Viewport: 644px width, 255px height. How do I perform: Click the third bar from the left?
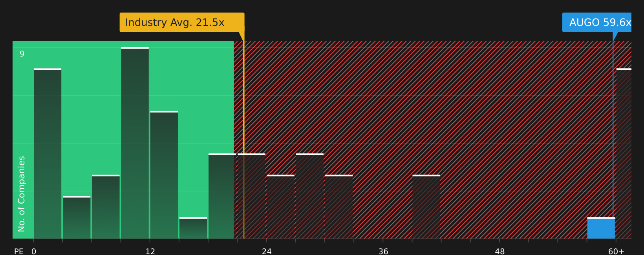coord(106,207)
